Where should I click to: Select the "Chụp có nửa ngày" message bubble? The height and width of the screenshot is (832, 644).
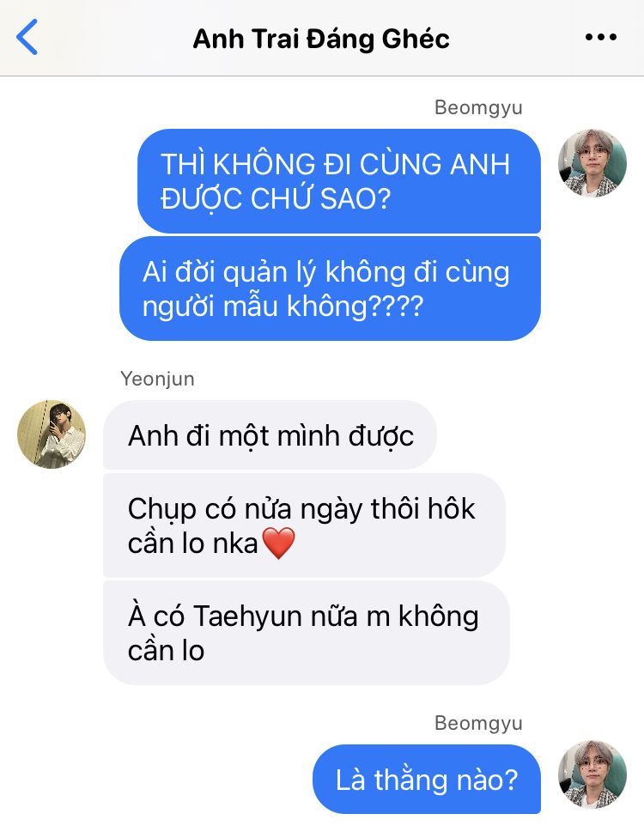[304, 525]
